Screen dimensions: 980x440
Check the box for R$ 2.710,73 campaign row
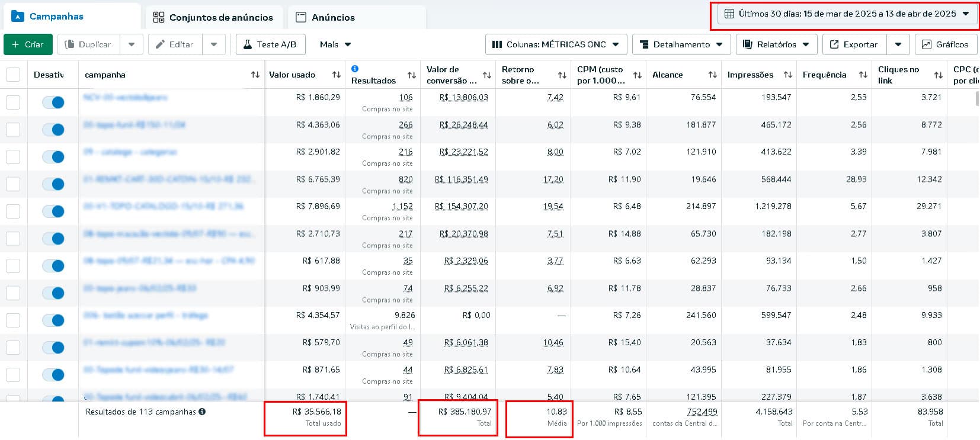pos(13,239)
